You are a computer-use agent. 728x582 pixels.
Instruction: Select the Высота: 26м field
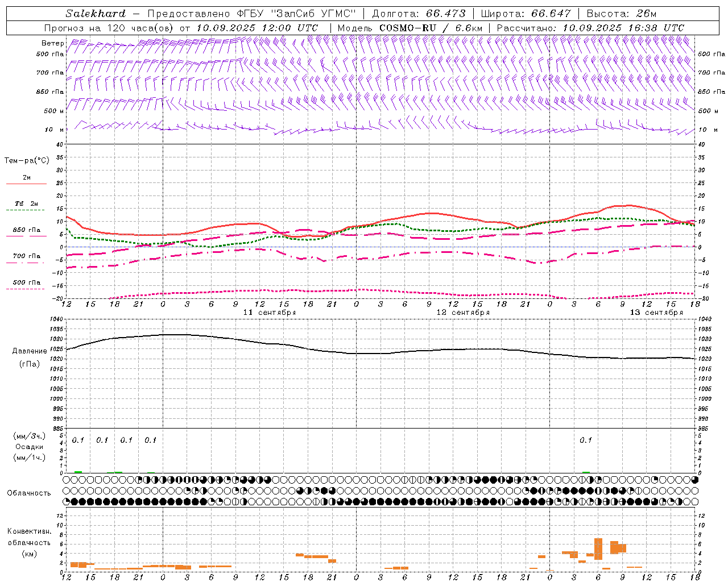pyautogui.click(x=622, y=14)
